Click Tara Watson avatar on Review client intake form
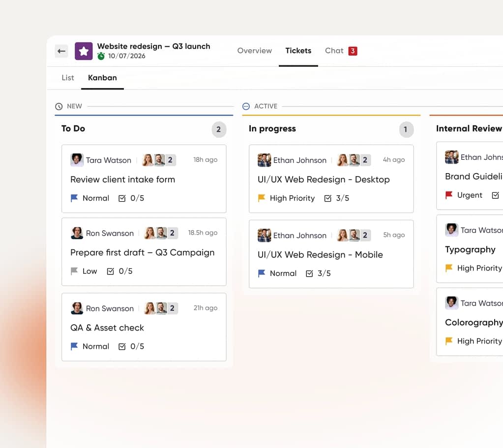The width and height of the screenshot is (503, 448). pos(77,160)
